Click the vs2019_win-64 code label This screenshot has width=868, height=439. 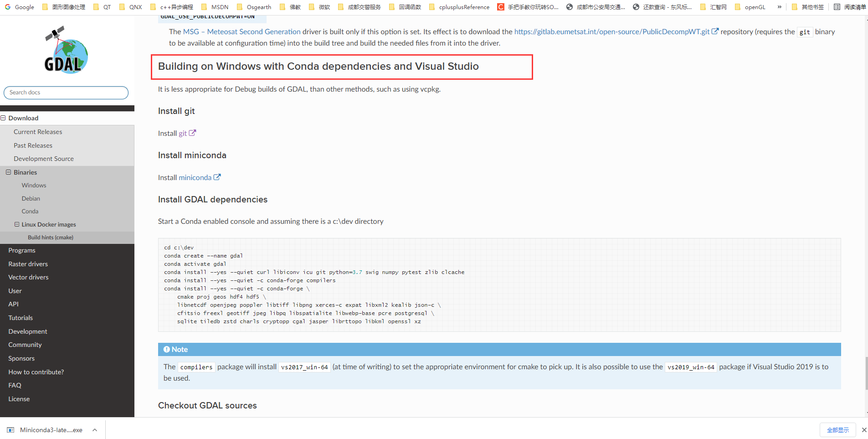(691, 367)
